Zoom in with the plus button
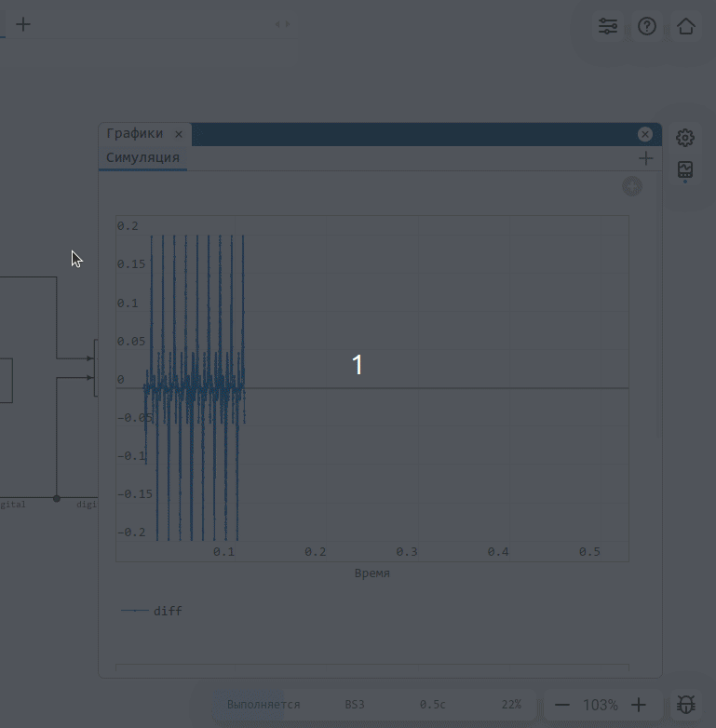Image resolution: width=716 pixels, height=728 pixels. [639, 705]
